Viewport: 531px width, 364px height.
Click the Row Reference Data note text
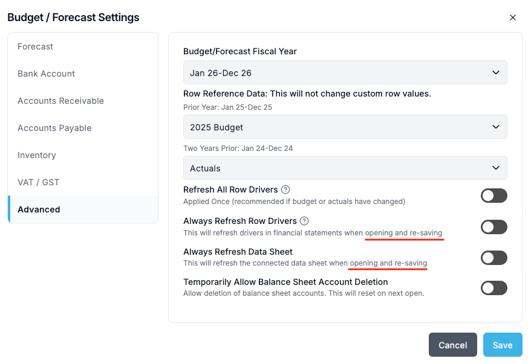pyautogui.click(x=307, y=94)
